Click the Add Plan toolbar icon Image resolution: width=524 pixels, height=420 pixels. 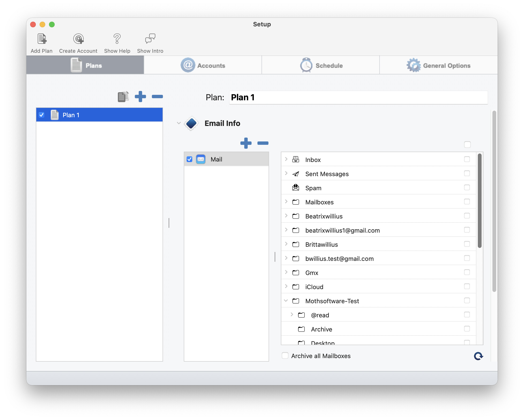pos(41,39)
